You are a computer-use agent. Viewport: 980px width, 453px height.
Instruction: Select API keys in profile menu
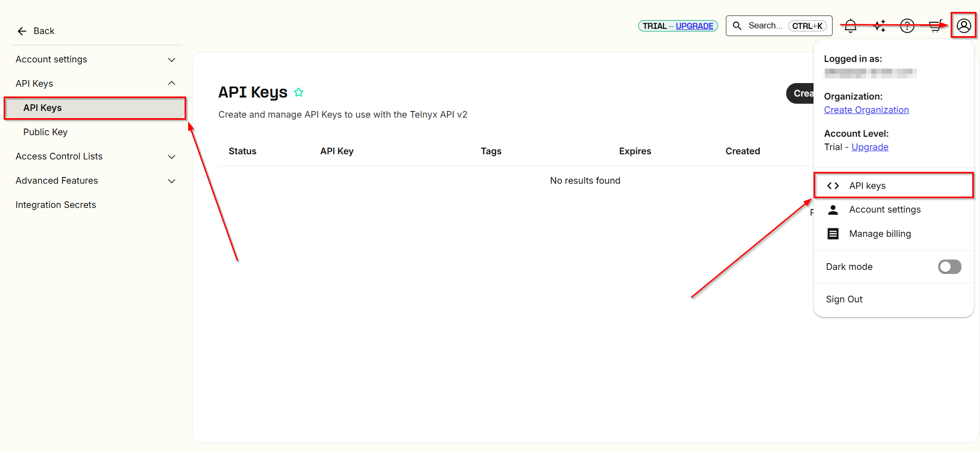tap(867, 186)
